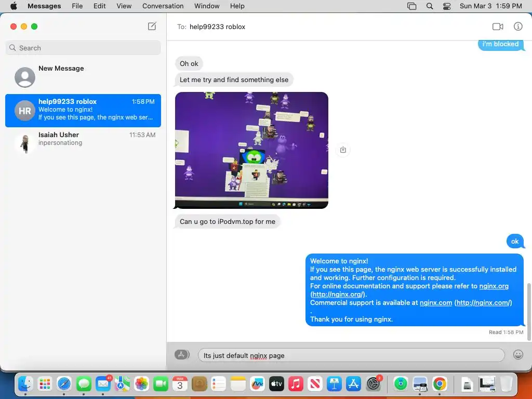Open conversation details info button
Image resolution: width=532 pixels, height=399 pixels.
518,26
